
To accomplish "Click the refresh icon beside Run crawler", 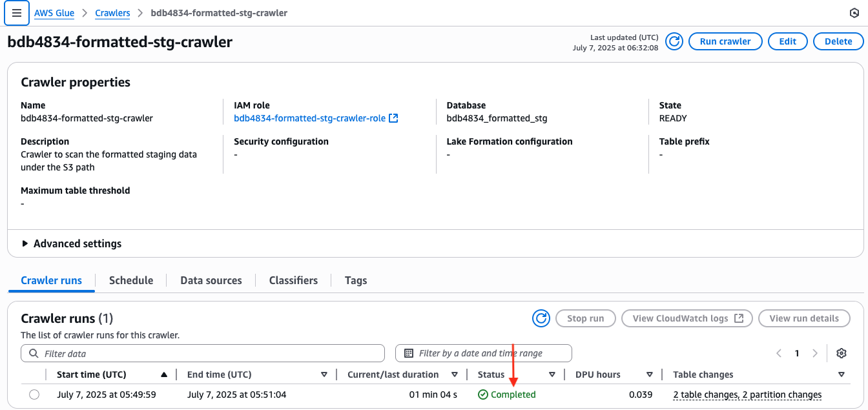I will [674, 41].
